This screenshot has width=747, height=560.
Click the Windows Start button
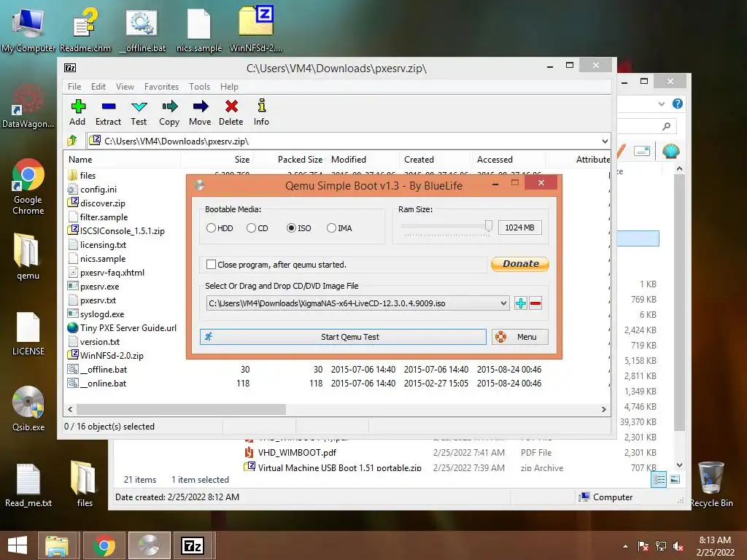[18, 545]
